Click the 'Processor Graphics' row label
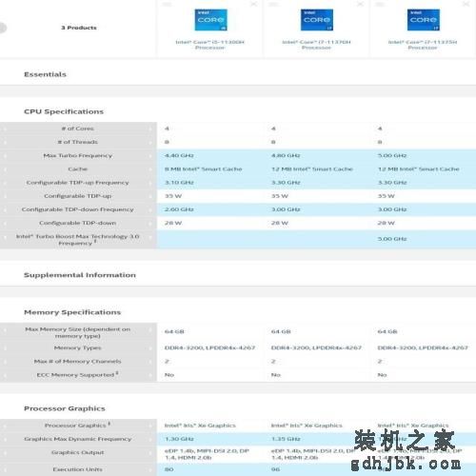Screen dimensions: 476x476 click(x=78, y=425)
